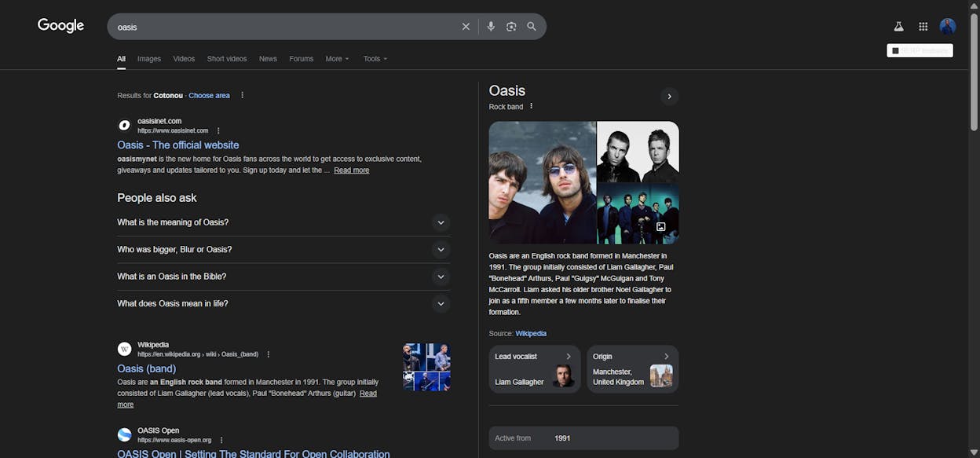Click the OASIS Open site favicon
Screen dimensions: 980x458
point(124,434)
